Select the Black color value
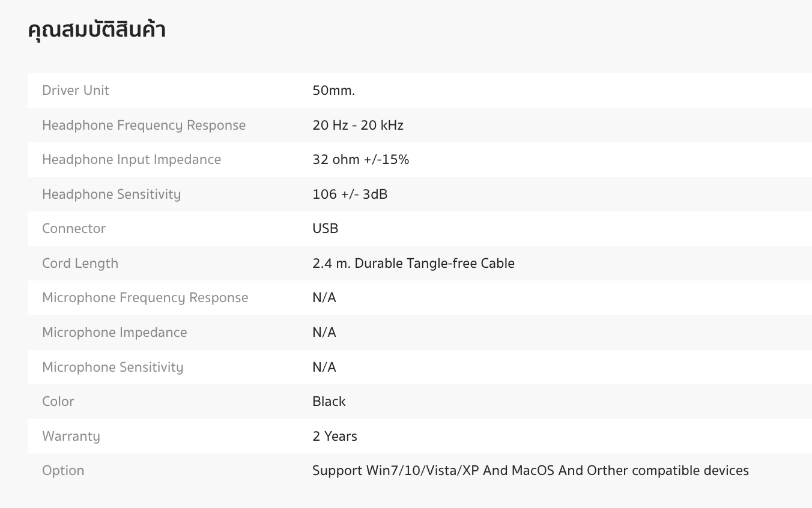The width and height of the screenshot is (812, 508). point(329,402)
